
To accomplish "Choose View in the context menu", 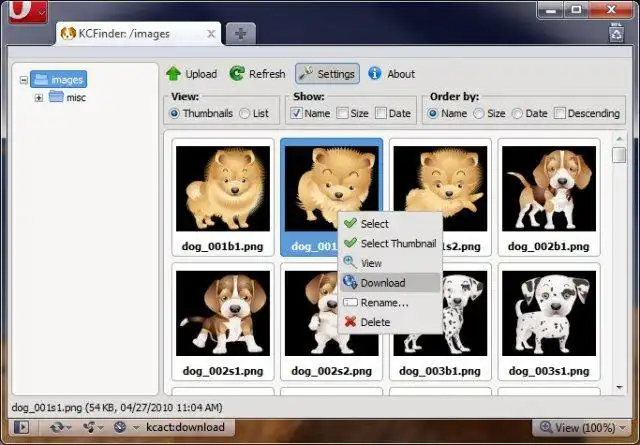I will tap(390, 263).
